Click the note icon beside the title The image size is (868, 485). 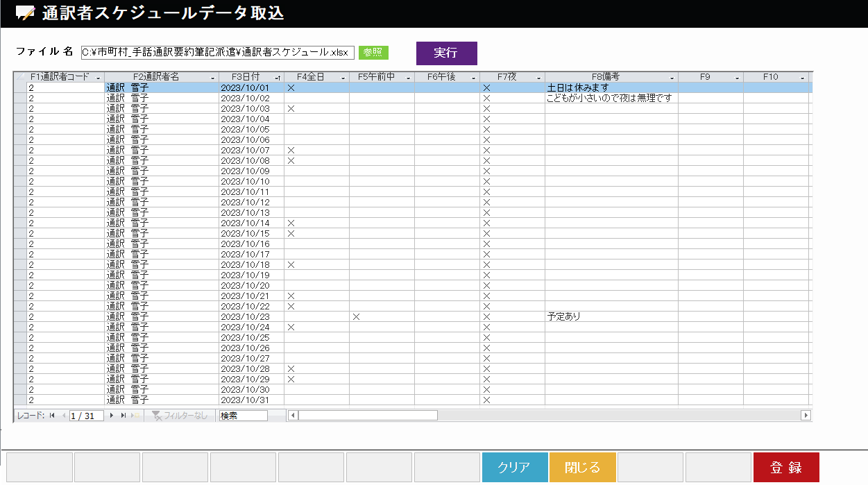[25, 13]
